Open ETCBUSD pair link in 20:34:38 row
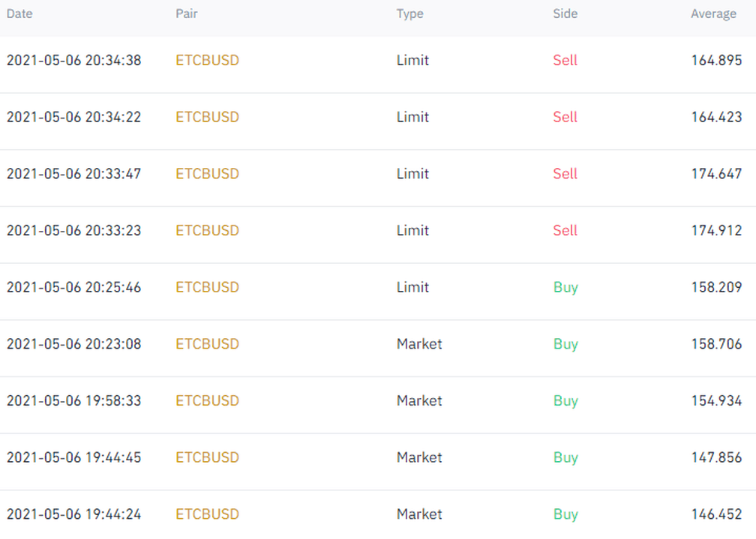The height and width of the screenshot is (539, 756). pyautogui.click(x=207, y=61)
